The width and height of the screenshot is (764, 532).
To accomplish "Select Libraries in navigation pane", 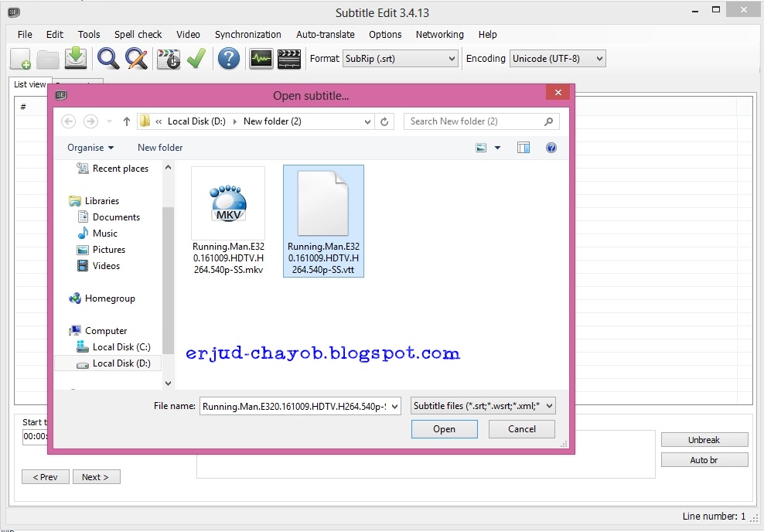I will pos(94,201).
